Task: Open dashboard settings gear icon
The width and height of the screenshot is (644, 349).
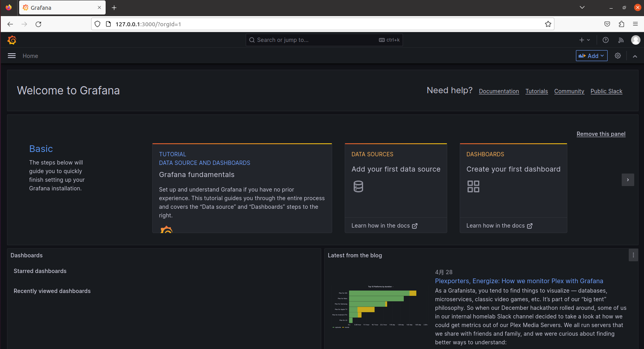Action: (618, 56)
